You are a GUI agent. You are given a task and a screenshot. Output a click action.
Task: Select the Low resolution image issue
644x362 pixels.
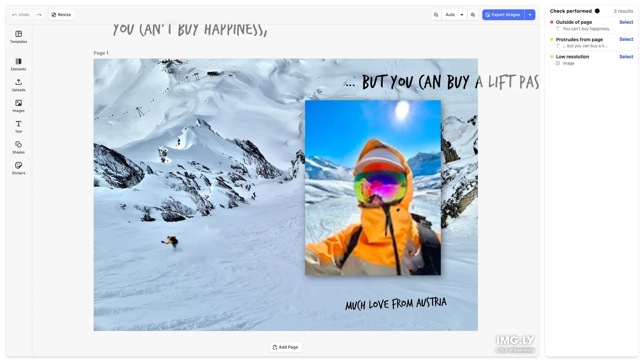coord(626,57)
